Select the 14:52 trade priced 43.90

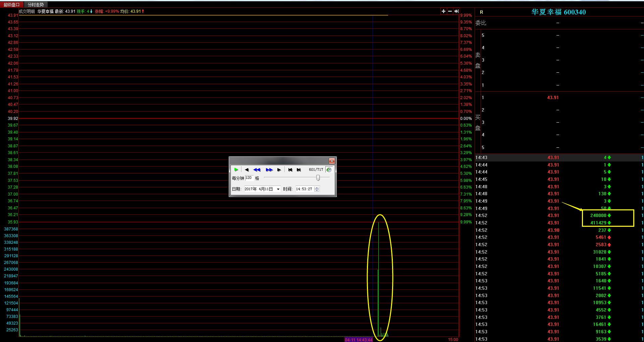pyautogui.click(x=559, y=230)
